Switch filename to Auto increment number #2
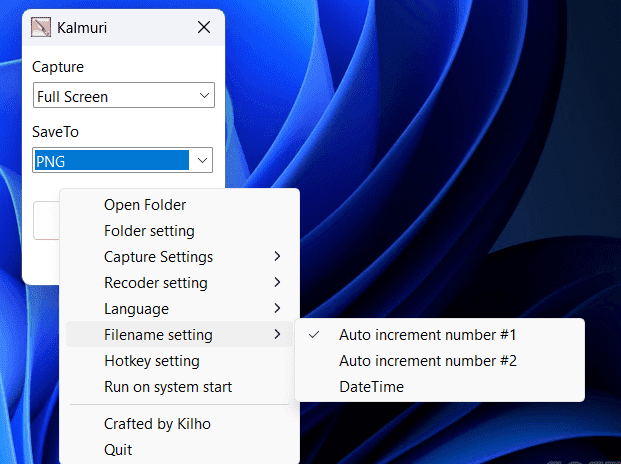This screenshot has width=621, height=464. (x=427, y=361)
